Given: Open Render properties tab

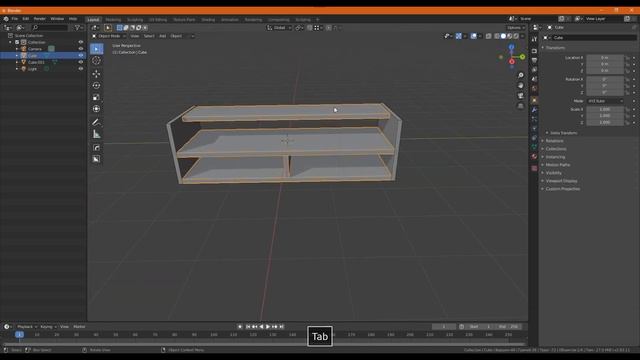Looking at the screenshot, I should (x=534, y=51).
